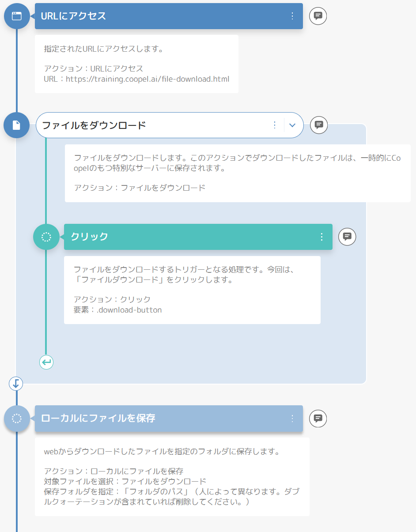Click the browser icon beside URLにアクセス
Screen dimensions: 416x532
(17, 16)
